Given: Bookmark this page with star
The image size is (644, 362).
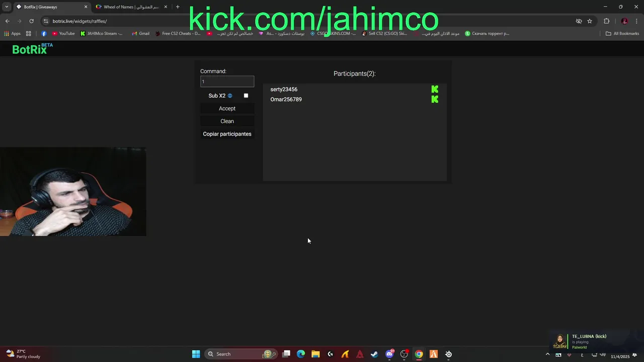Looking at the screenshot, I should coord(590,21).
